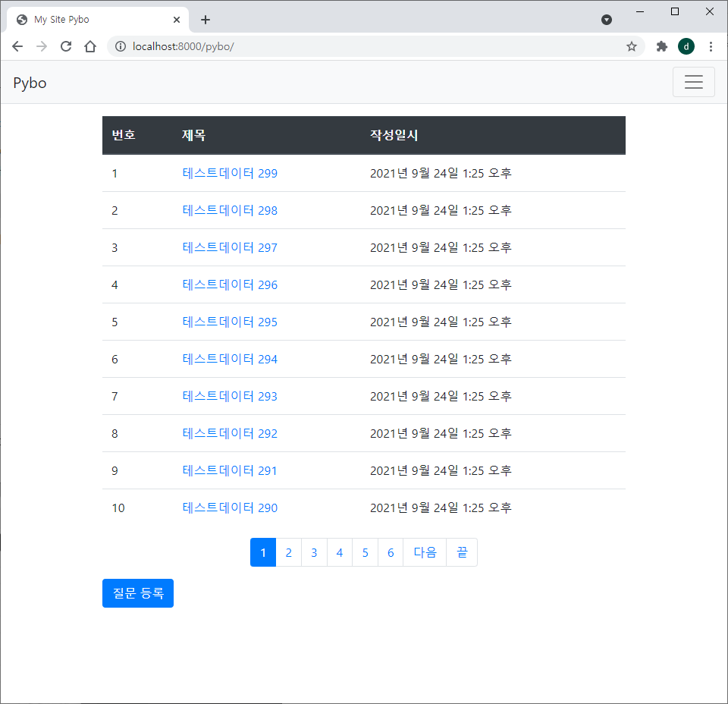Click the 끝 (last) pagination button
728x704 pixels.
[462, 552]
